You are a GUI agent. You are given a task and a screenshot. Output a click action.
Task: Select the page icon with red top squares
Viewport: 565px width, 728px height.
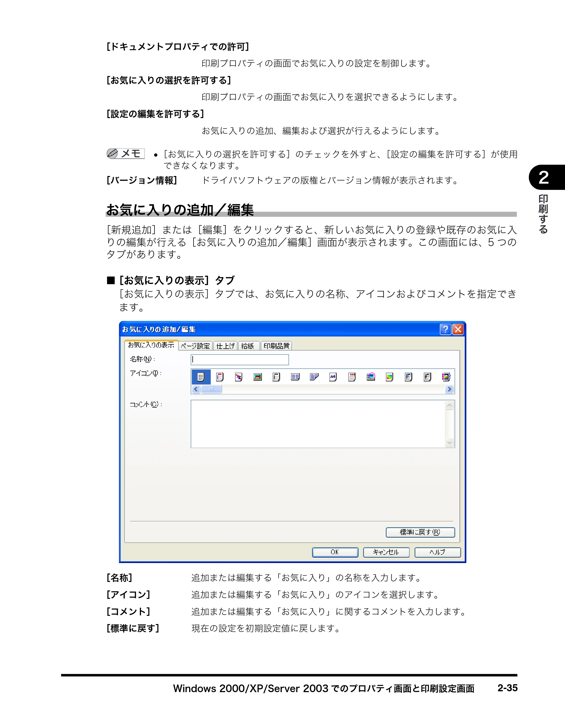pos(352,377)
